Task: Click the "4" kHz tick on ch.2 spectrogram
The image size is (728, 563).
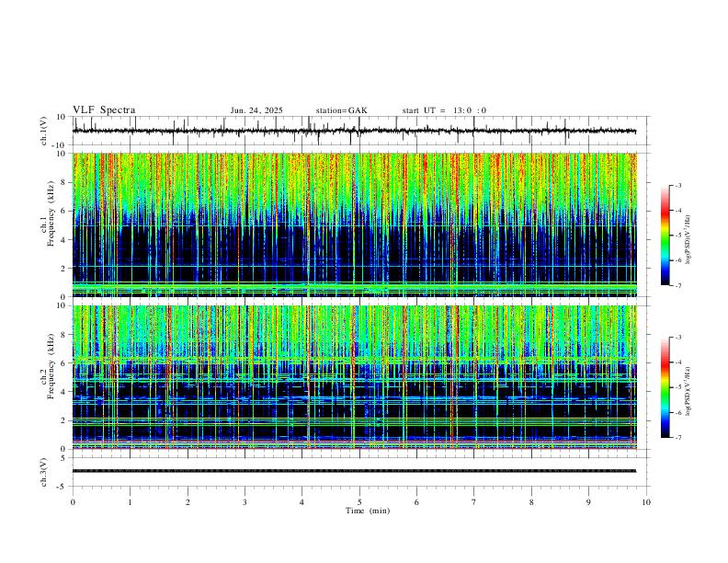Action: [64, 392]
